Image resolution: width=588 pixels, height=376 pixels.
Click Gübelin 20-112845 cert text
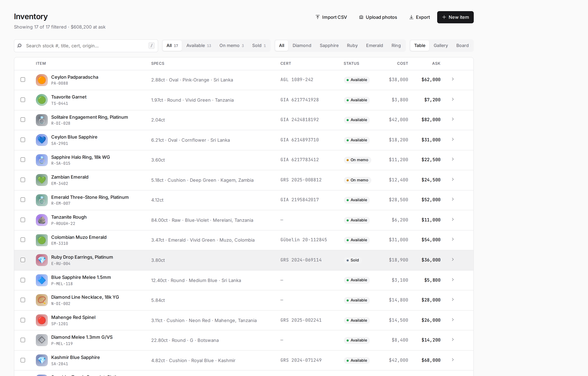click(x=304, y=240)
